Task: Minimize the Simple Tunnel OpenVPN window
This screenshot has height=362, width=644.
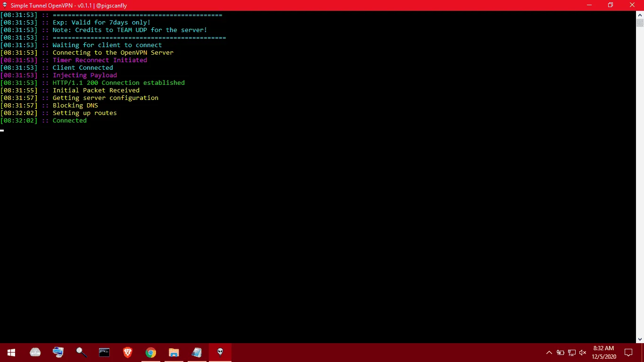Action: pos(589,5)
